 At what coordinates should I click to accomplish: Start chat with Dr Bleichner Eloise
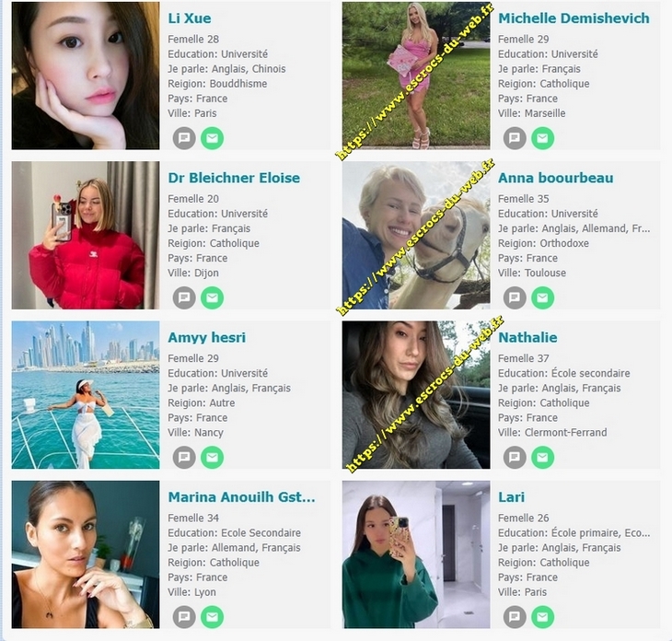point(184,297)
